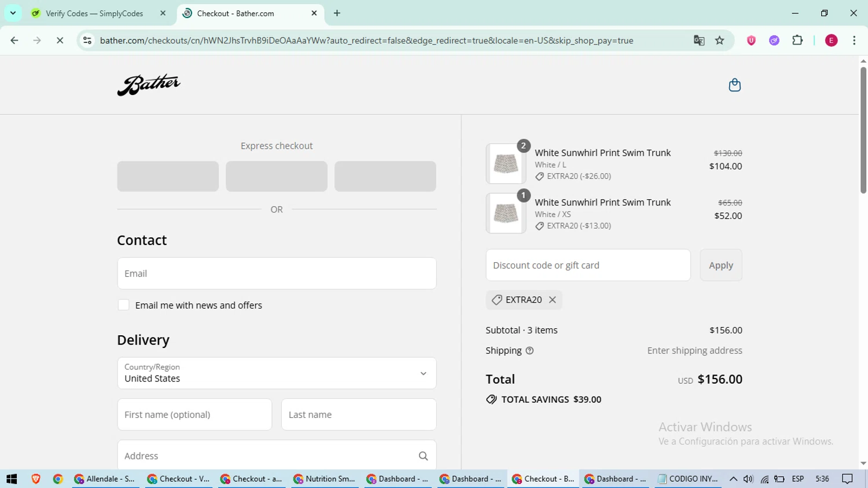The image size is (868, 488).
Task: Select the Checkout - Bather.com tab
Action: (x=236, y=13)
